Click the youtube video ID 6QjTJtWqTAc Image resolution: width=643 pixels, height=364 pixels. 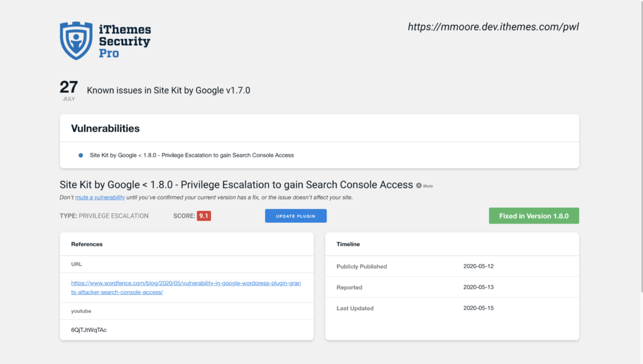(88, 329)
